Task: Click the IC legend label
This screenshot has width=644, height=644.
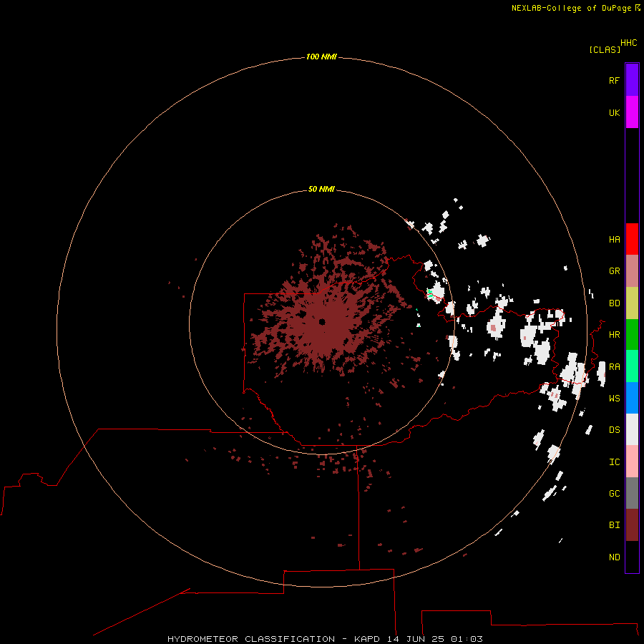Action: pyautogui.click(x=614, y=462)
